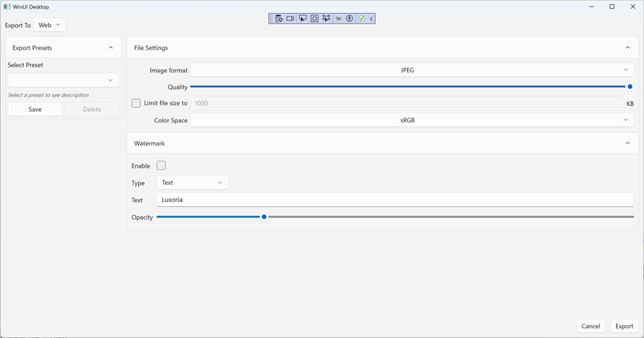
Task: Collapse the Export Presets section
Action: [x=111, y=48]
